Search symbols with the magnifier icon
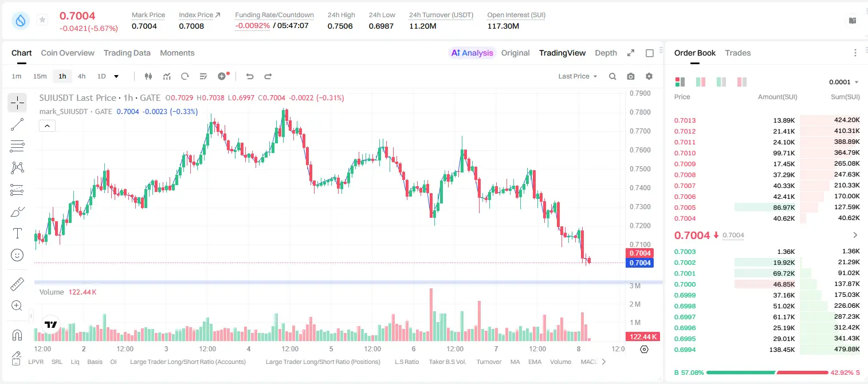Screen dimensions: 868x384 (x=612, y=76)
